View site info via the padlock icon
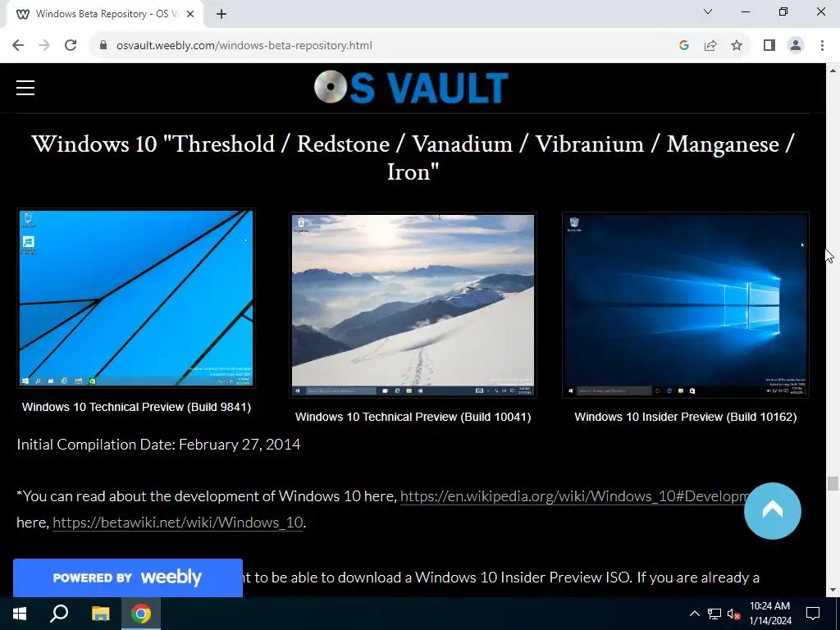The image size is (840, 630). [103, 45]
